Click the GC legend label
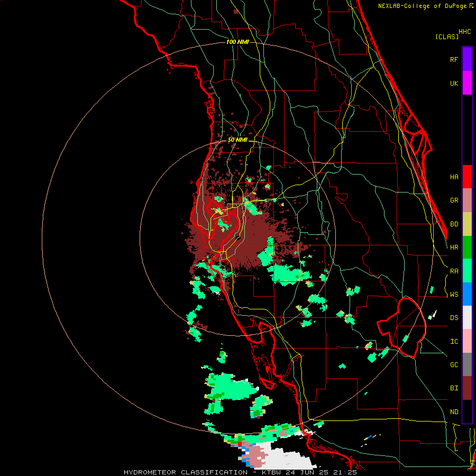Viewport: 476px width, 476px height. coord(454,365)
